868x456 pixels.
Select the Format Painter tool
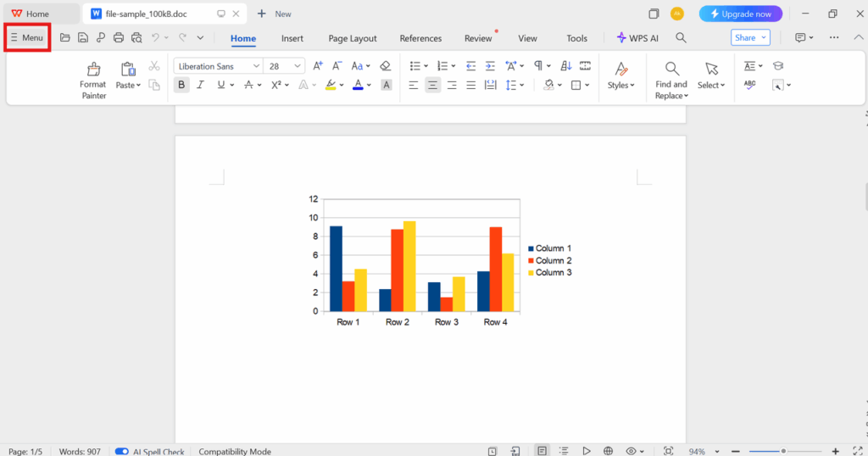93,81
